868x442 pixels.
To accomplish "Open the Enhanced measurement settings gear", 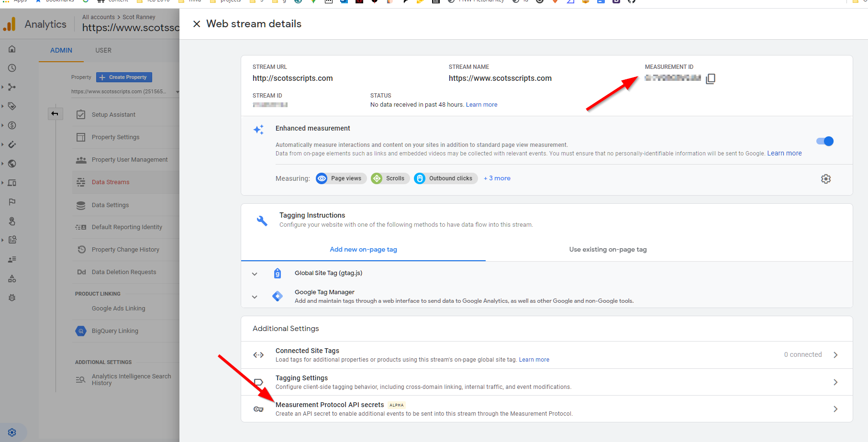I will click(x=825, y=179).
